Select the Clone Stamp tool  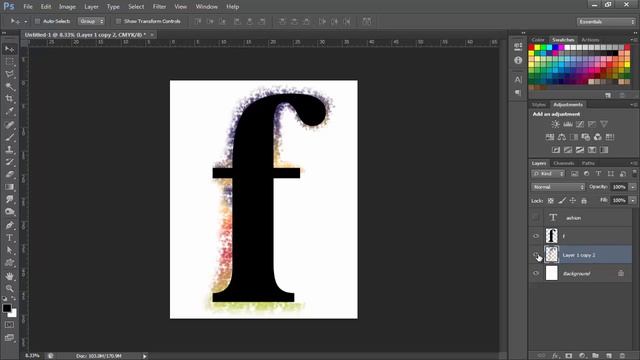click(x=9, y=150)
